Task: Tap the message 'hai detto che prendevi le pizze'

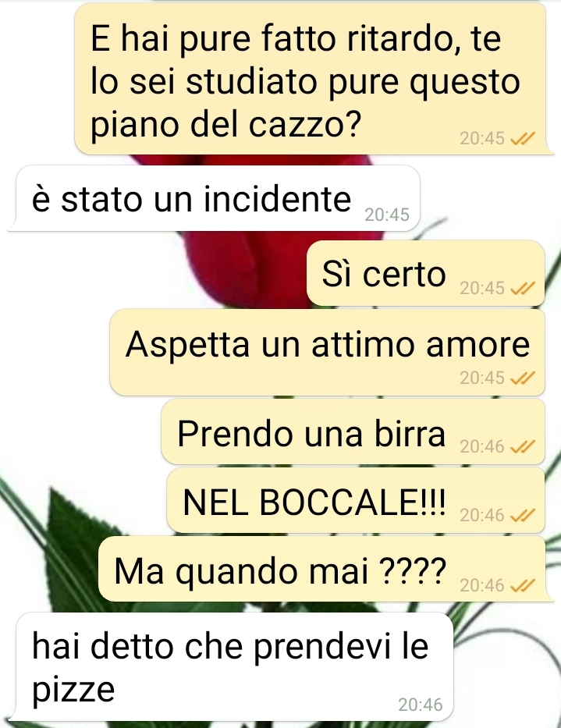Action: coord(231,666)
